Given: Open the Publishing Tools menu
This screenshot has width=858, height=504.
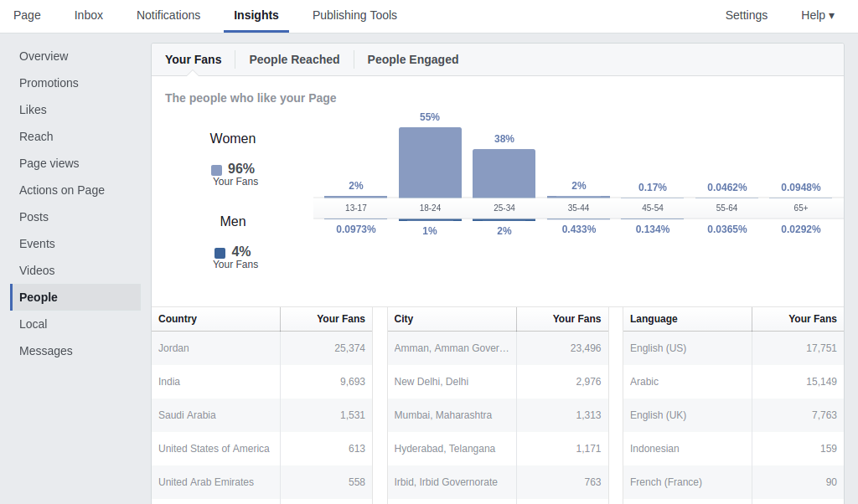Looking at the screenshot, I should coord(354,15).
